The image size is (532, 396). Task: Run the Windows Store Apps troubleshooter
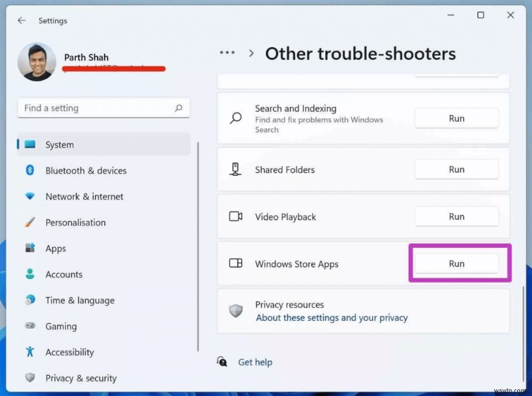[x=457, y=263]
